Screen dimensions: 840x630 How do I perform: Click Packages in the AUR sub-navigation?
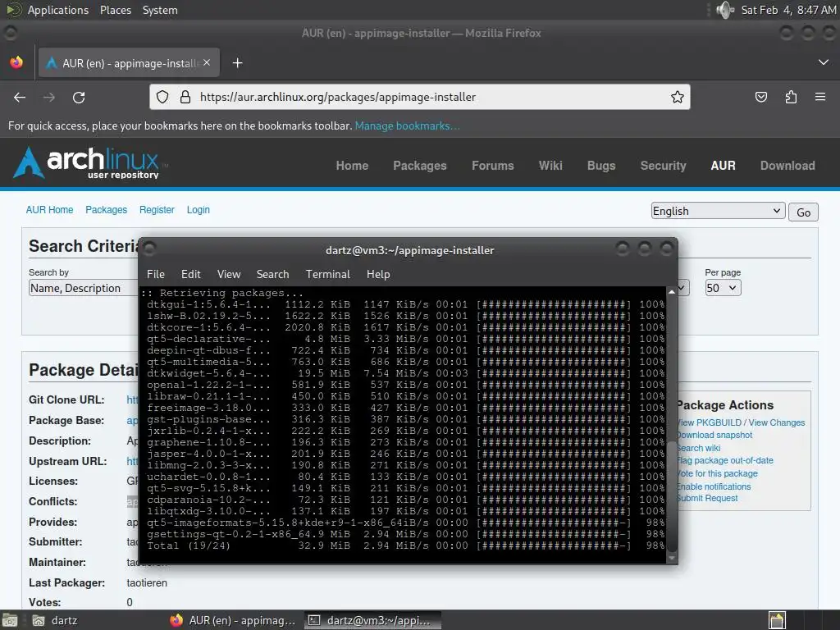106,210
